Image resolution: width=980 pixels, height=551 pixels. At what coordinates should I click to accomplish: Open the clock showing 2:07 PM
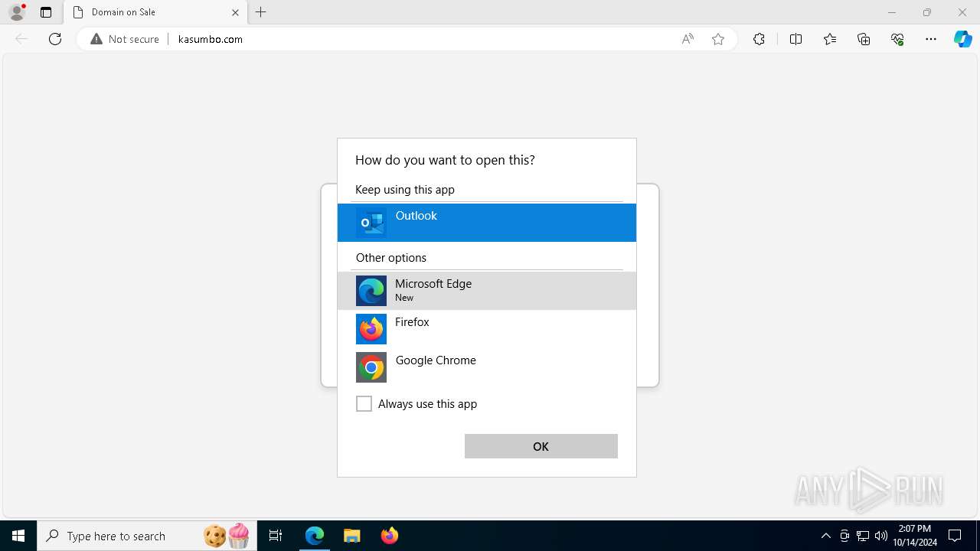(915, 536)
